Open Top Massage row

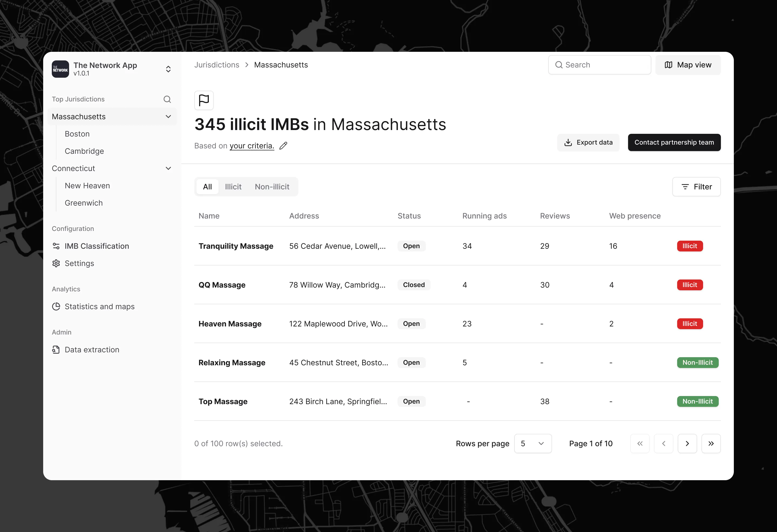click(x=457, y=401)
